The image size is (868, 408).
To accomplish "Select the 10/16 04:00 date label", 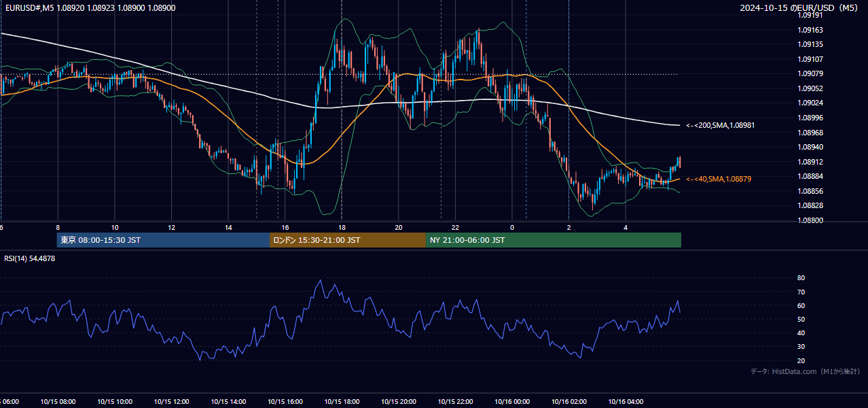I will coord(626,402).
